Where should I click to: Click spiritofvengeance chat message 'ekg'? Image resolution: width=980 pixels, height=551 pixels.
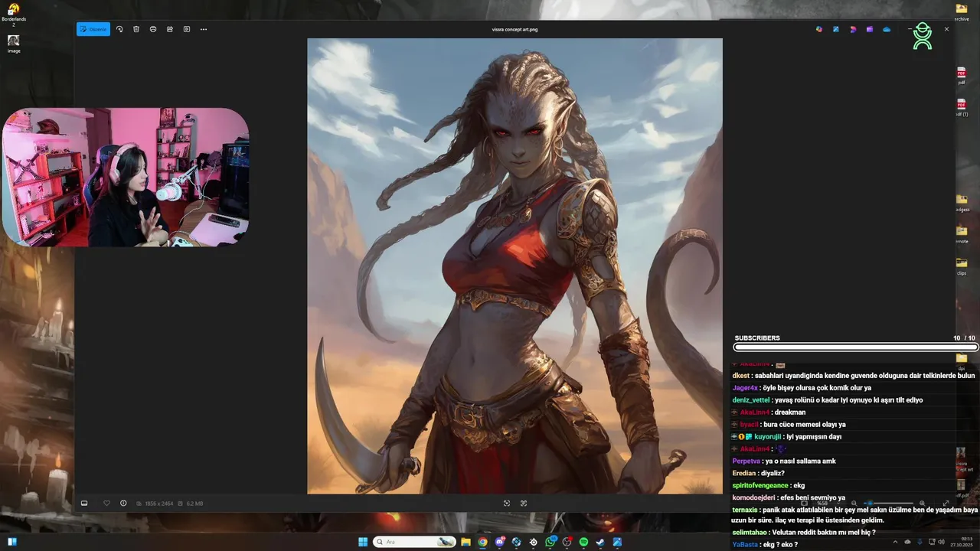pyautogui.click(x=799, y=486)
